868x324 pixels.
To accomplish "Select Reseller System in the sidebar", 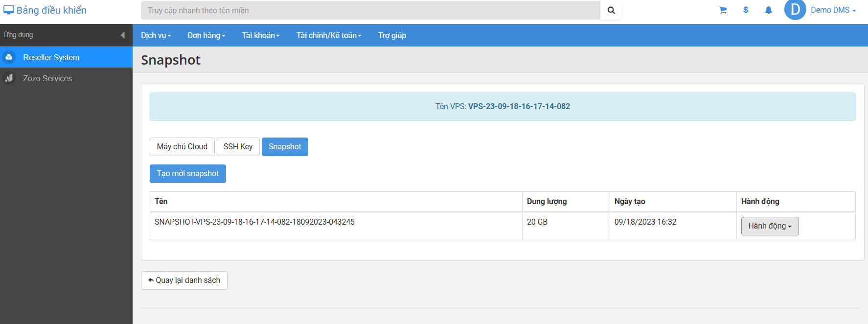I will [66, 57].
